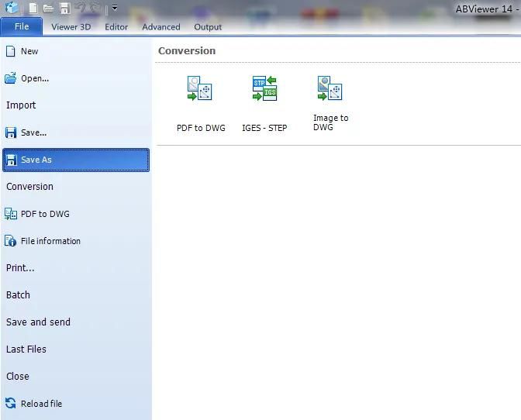521x420 pixels.
Task: Select the highlighted Save As entry
Action: [x=76, y=160]
